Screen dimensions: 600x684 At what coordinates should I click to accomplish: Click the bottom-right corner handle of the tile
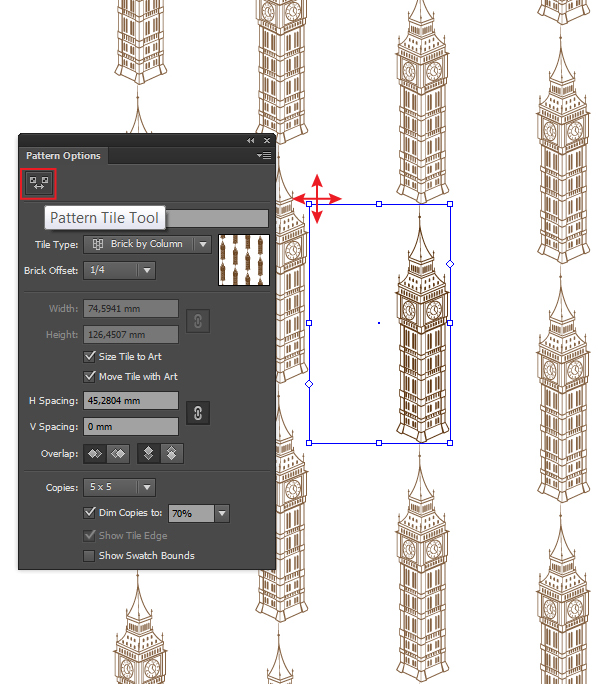coord(450,443)
